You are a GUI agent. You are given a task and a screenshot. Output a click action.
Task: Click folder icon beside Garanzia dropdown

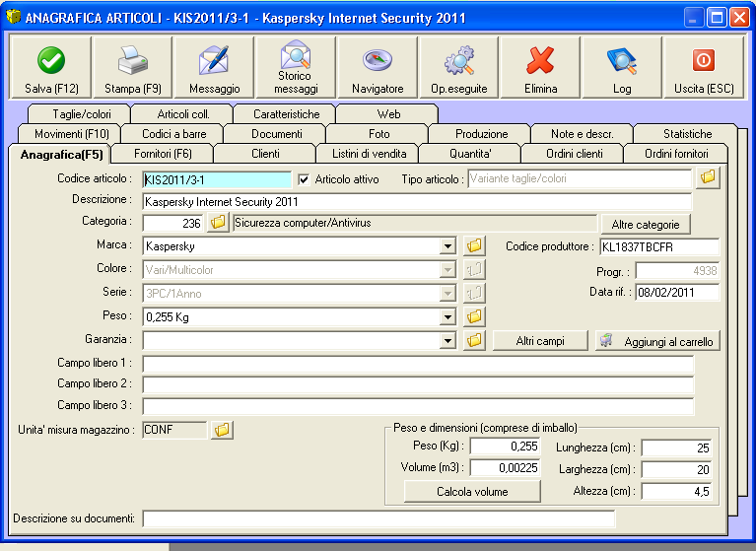tap(474, 340)
